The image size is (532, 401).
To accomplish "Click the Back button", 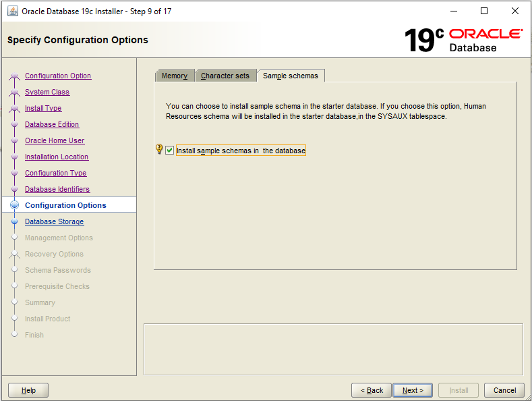I will [x=372, y=390].
